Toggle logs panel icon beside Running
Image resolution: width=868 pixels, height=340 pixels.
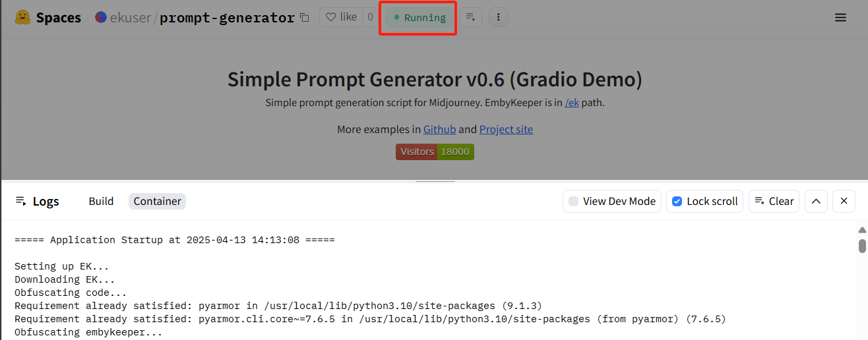471,17
